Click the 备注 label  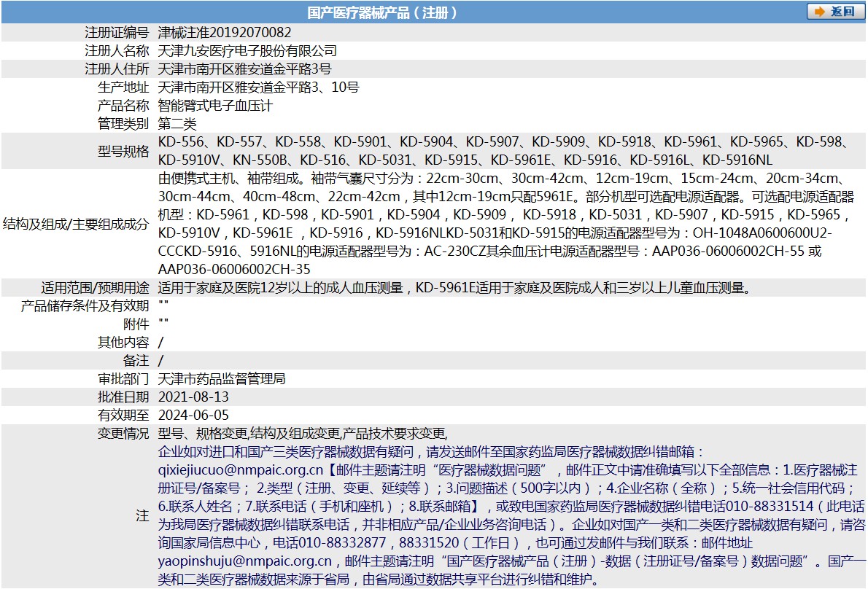pyautogui.click(x=136, y=361)
